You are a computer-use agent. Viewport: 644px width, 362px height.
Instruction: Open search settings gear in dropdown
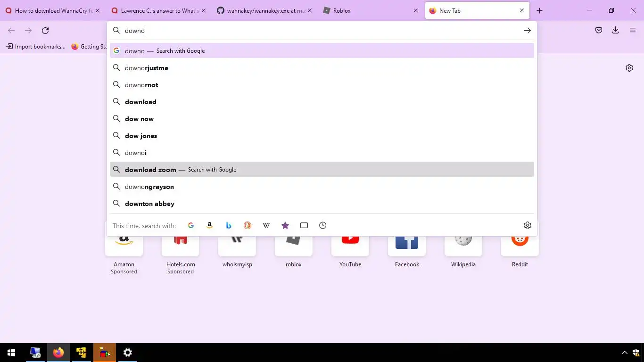click(x=528, y=225)
